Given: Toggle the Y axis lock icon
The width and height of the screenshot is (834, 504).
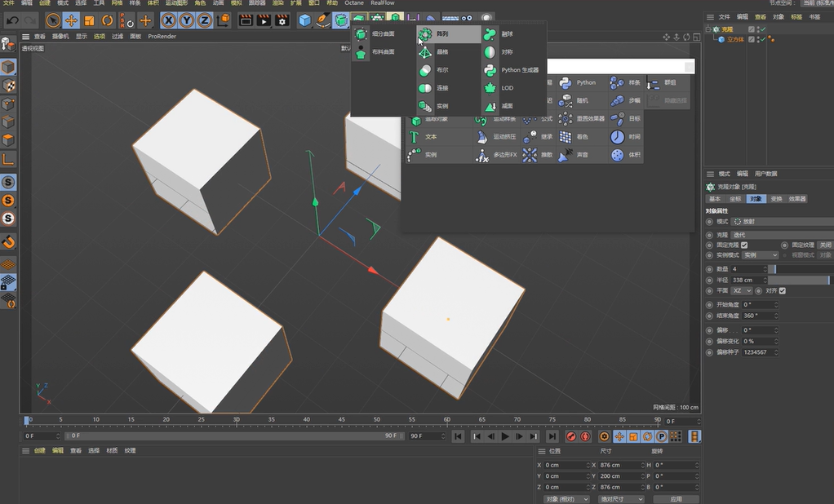Looking at the screenshot, I should coord(186,20).
